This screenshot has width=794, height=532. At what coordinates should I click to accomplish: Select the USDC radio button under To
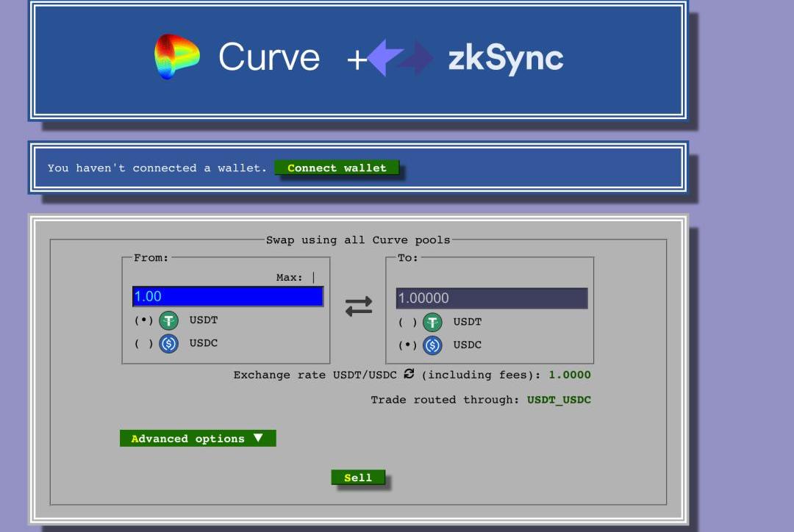[407, 345]
